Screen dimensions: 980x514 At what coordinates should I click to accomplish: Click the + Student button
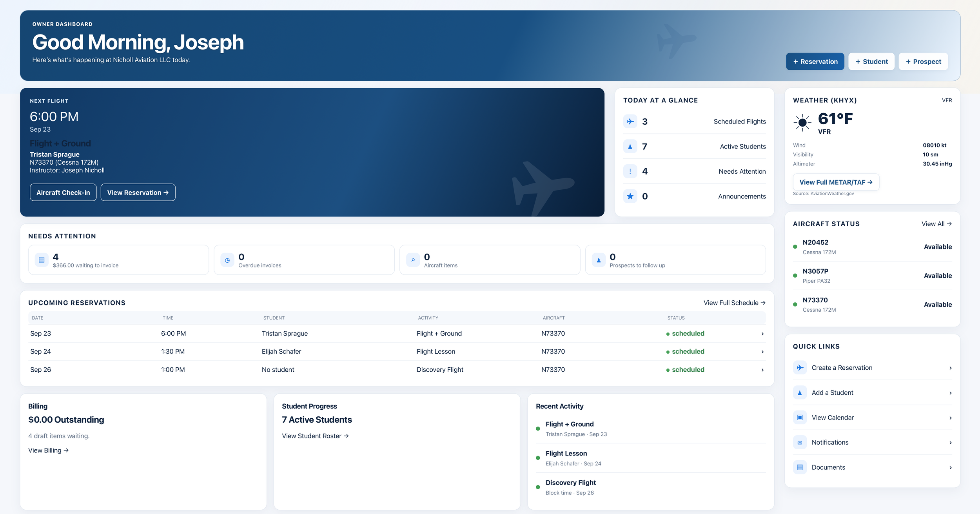(871, 62)
